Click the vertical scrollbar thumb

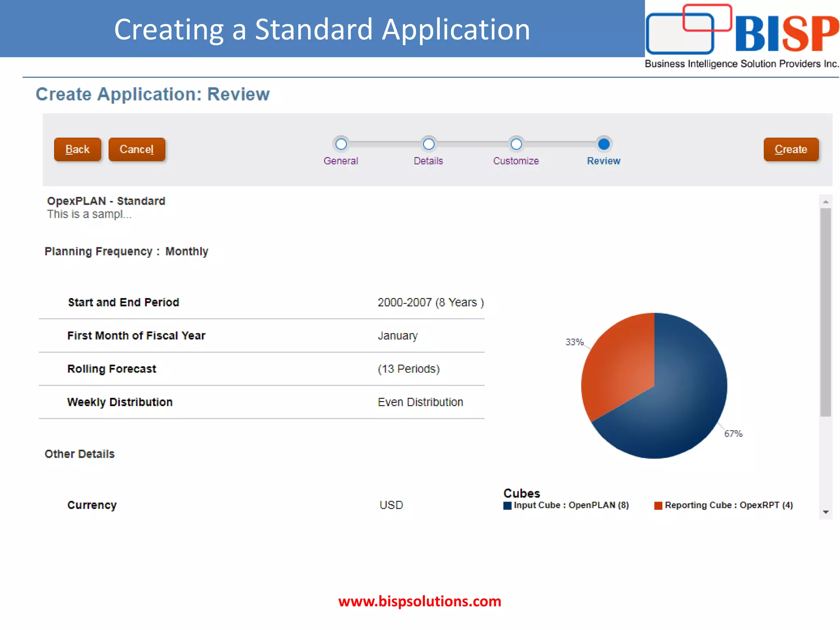pyautogui.click(x=826, y=312)
